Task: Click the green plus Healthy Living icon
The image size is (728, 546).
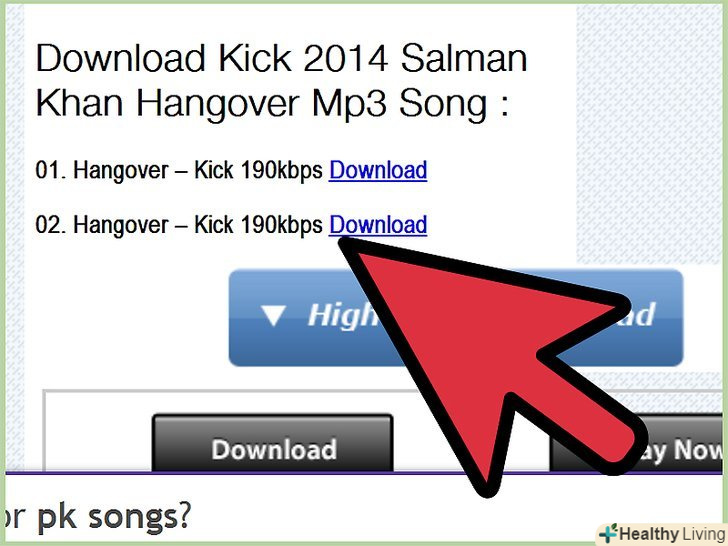Action: pyautogui.click(x=608, y=533)
